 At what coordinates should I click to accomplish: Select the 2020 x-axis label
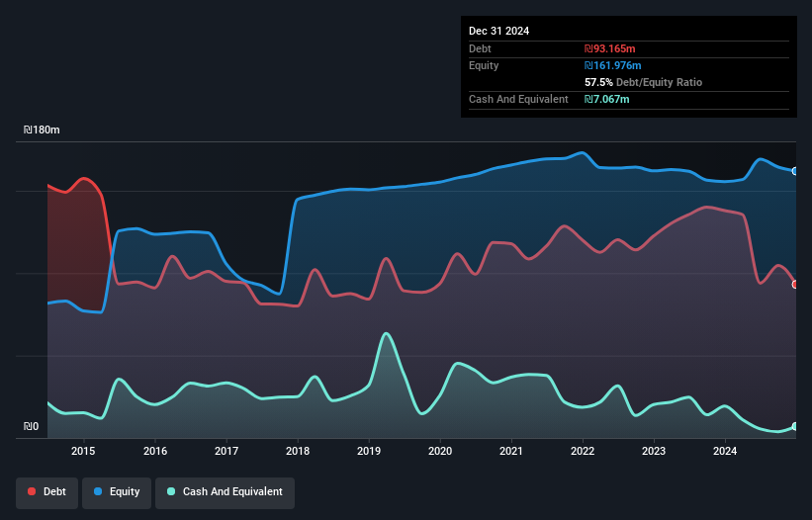click(440, 451)
